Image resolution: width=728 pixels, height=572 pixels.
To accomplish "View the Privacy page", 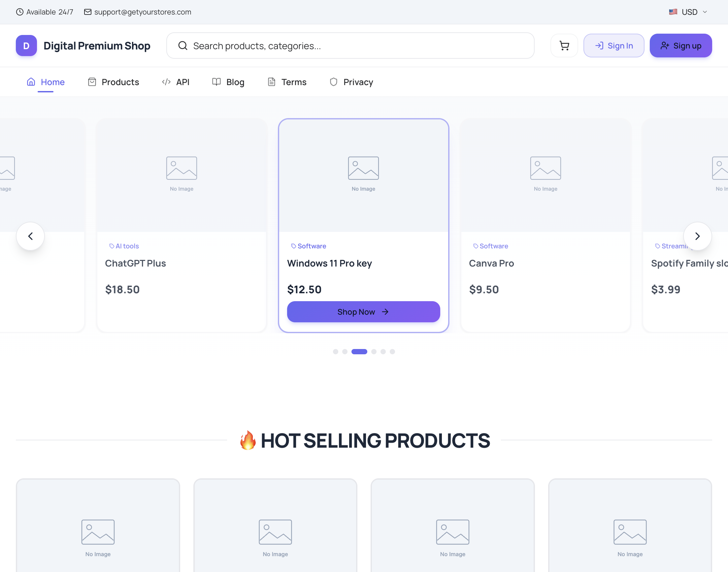I will pyautogui.click(x=351, y=82).
